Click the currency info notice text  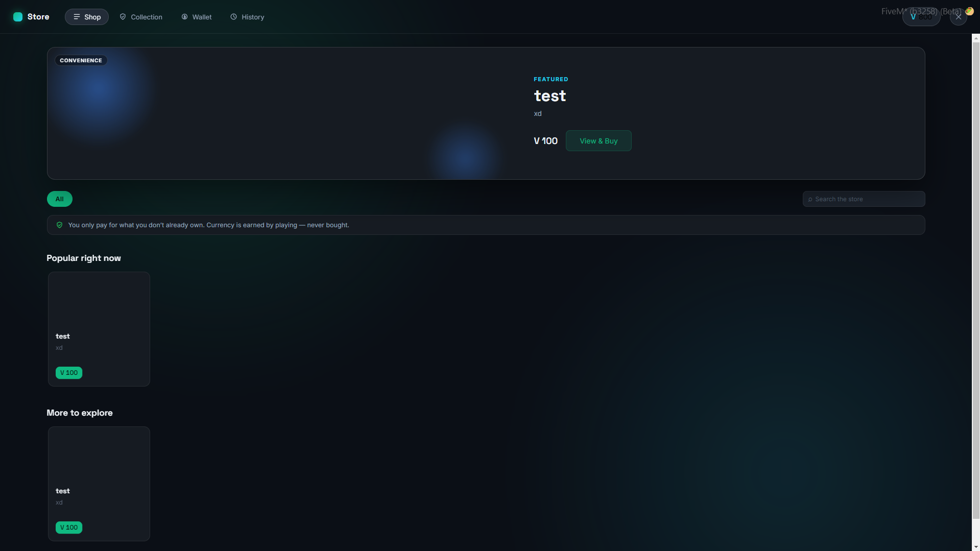(x=208, y=225)
